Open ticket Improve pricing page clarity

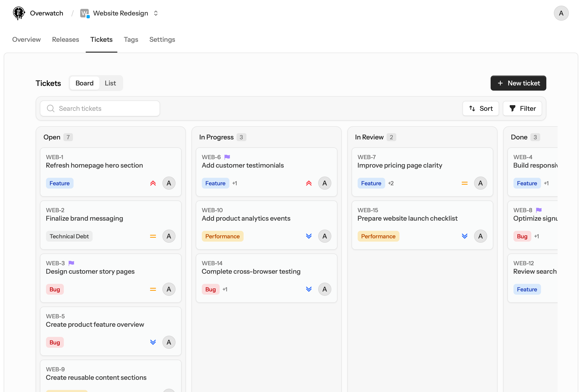[400, 166]
